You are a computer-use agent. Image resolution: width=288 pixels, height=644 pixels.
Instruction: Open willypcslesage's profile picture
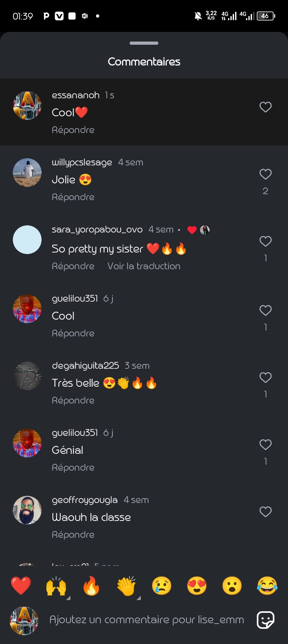coord(27,173)
